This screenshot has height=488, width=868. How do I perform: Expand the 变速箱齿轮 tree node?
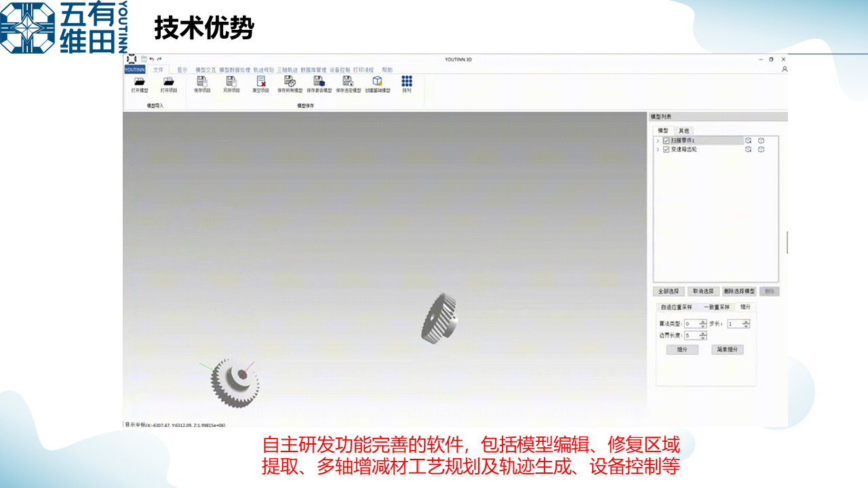point(658,149)
